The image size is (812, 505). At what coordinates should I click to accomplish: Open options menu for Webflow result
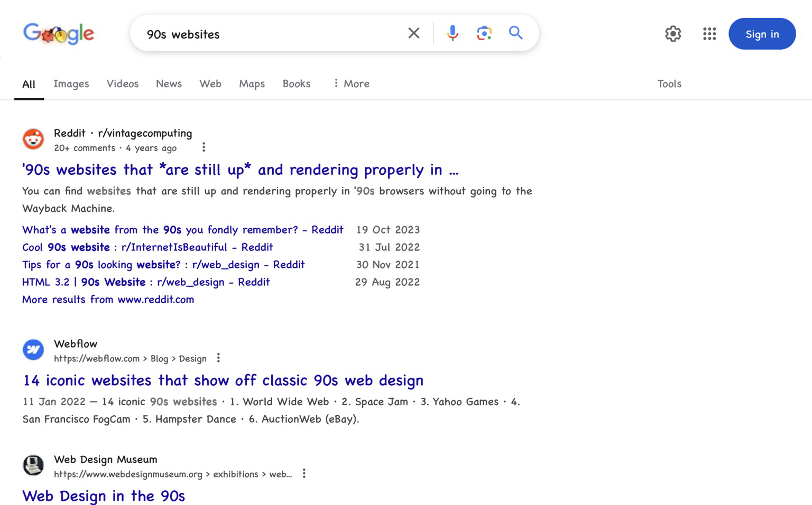[x=218, y=358]
